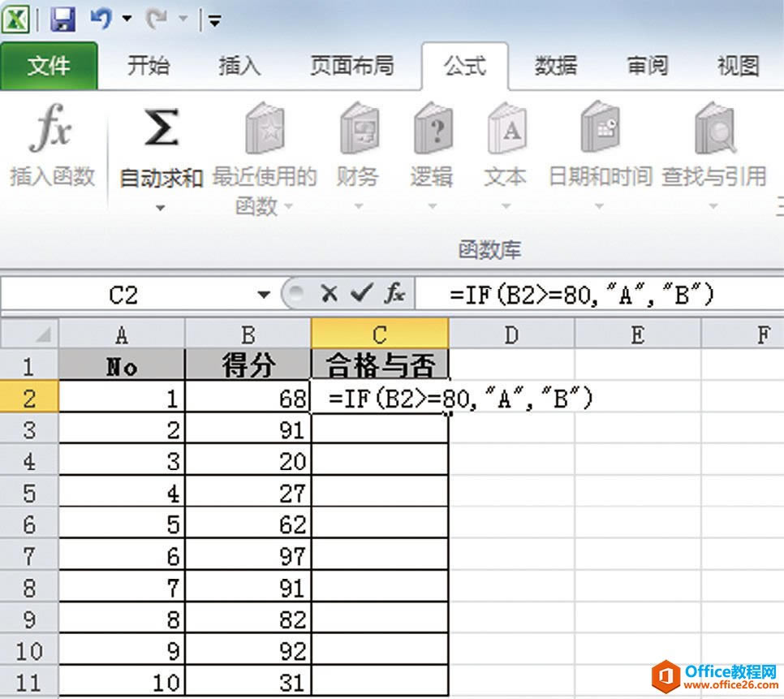Image resolution: width=784 pixels, height=699 pixels.
Task: Select row 5 header
Action: 29,493
